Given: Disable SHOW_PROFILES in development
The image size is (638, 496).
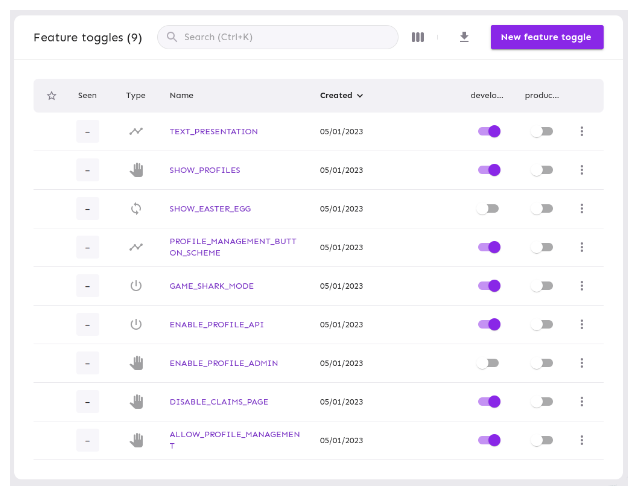Looking at the screenshot, I should [x=489, y=170].
